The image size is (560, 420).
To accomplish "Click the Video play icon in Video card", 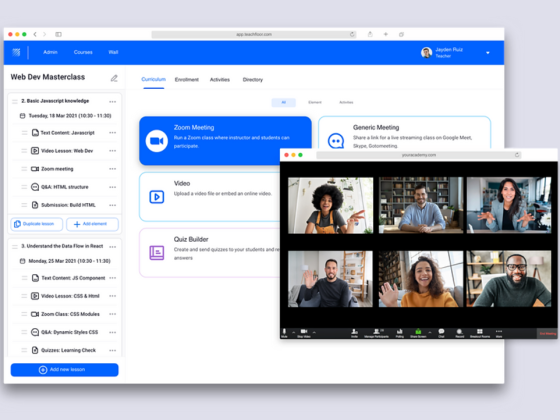I will [x=156, y=197].
